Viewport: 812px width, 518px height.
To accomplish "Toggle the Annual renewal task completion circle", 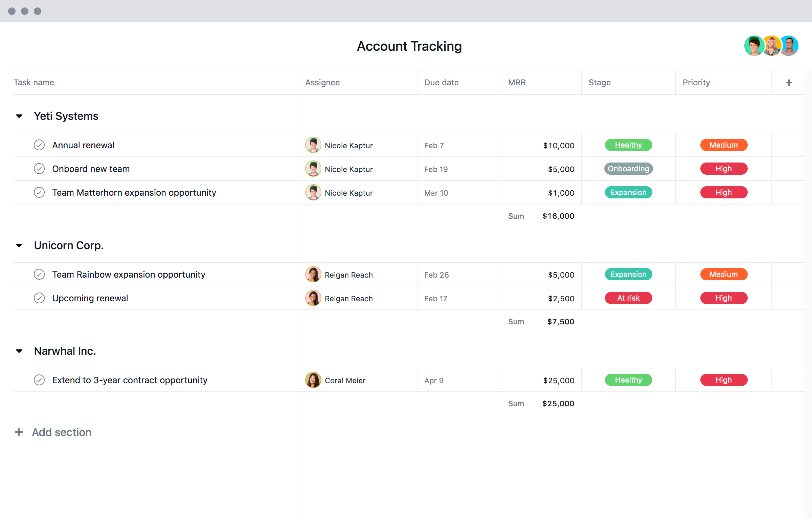I will pos(39,145).
